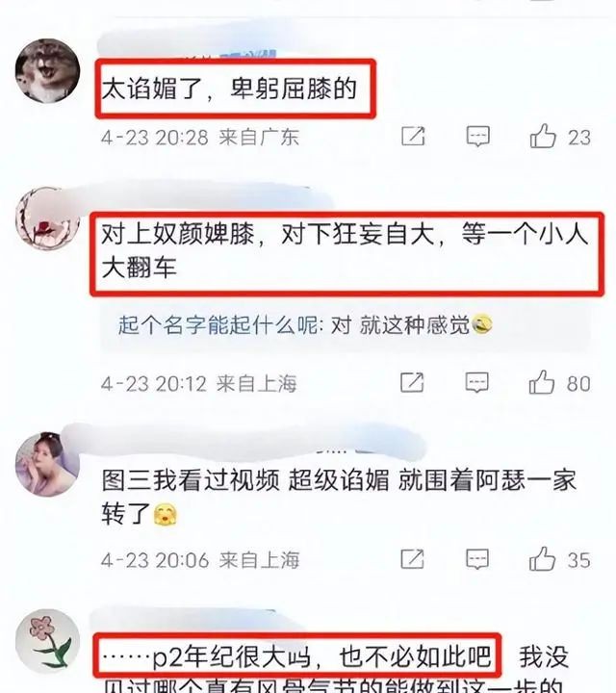The height and width of the screenshot is (693, 616).
Task: Reply to the 20:06 Shanghai comment
Action: coord(477,559)
